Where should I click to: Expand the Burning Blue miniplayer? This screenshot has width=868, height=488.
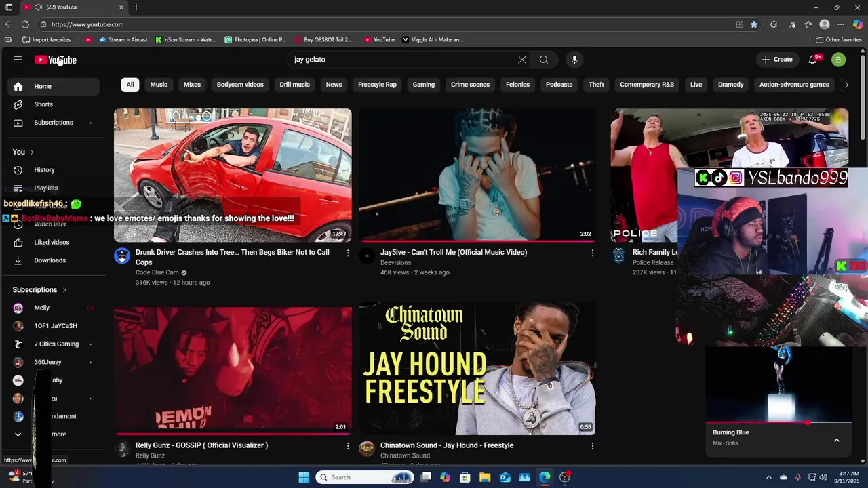point(837,440)
